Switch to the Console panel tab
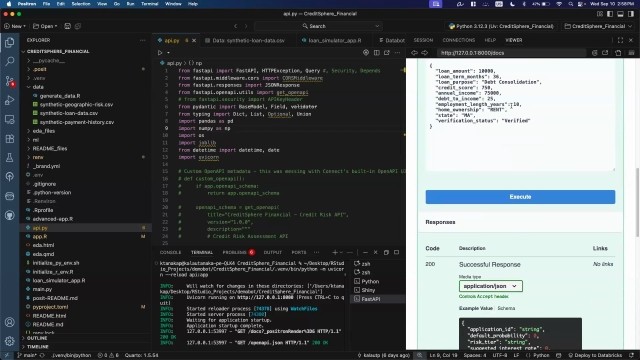This screenshot has width=640, height=360. point(170,252)
